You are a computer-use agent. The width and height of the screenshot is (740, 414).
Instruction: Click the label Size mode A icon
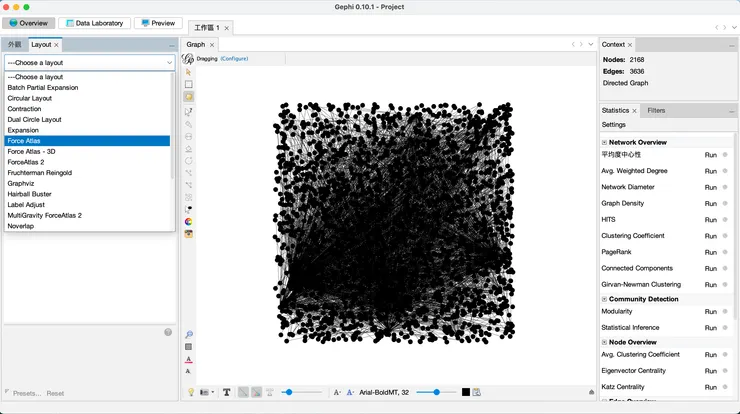pos(337,392)
